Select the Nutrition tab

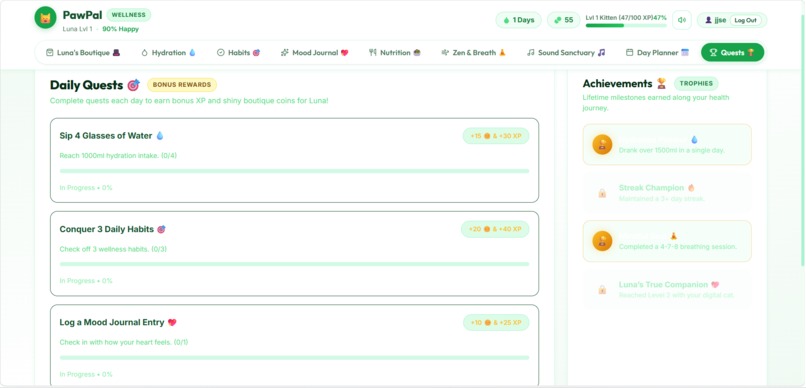(395, 52)
